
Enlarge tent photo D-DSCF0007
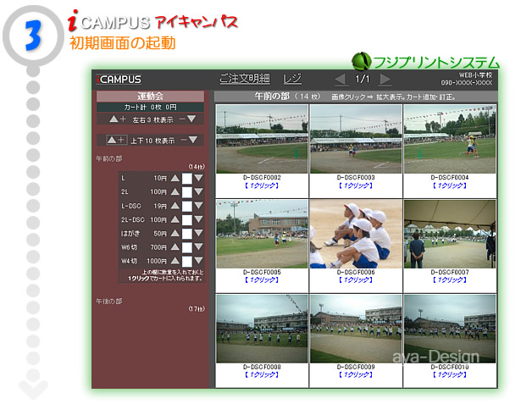pyautogui.click(x=450, y=234)
